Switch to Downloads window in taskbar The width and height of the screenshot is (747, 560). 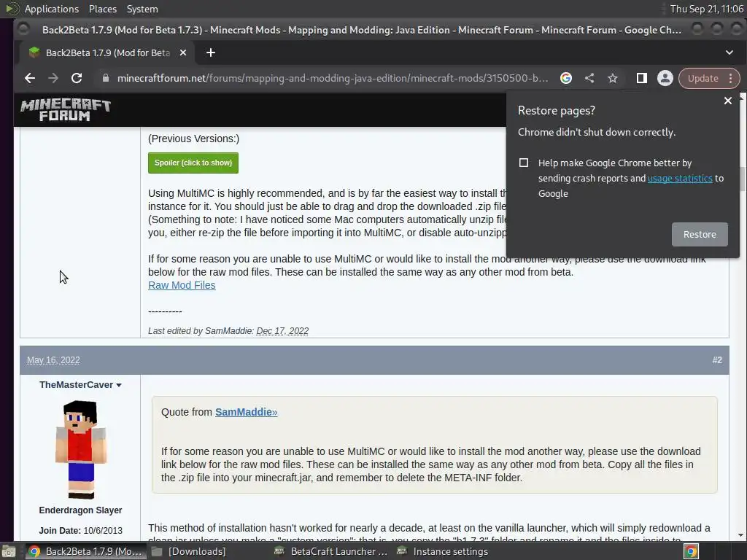pyautogui.click(x=189, y=551)
